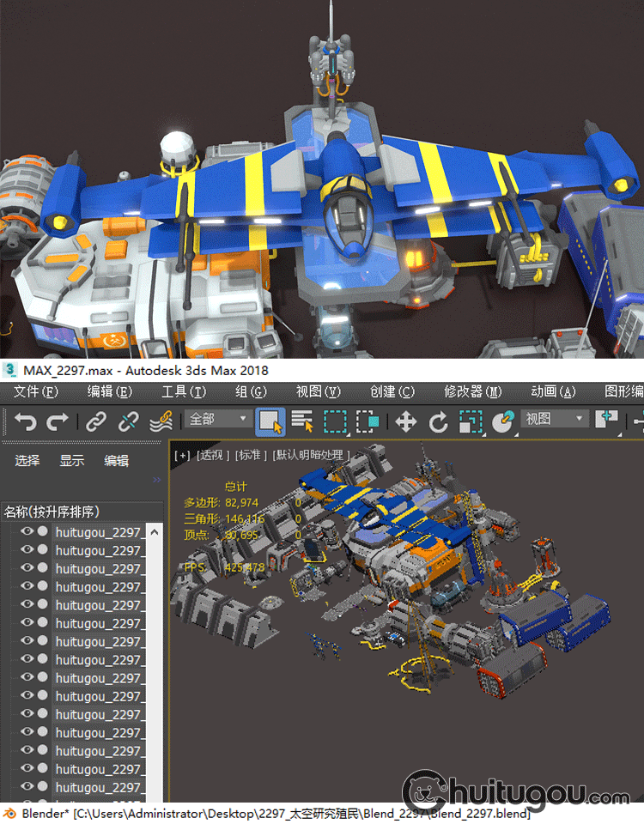Pick the Select and Rotate tool
The image size is (644, 824).
pos(438,421)
